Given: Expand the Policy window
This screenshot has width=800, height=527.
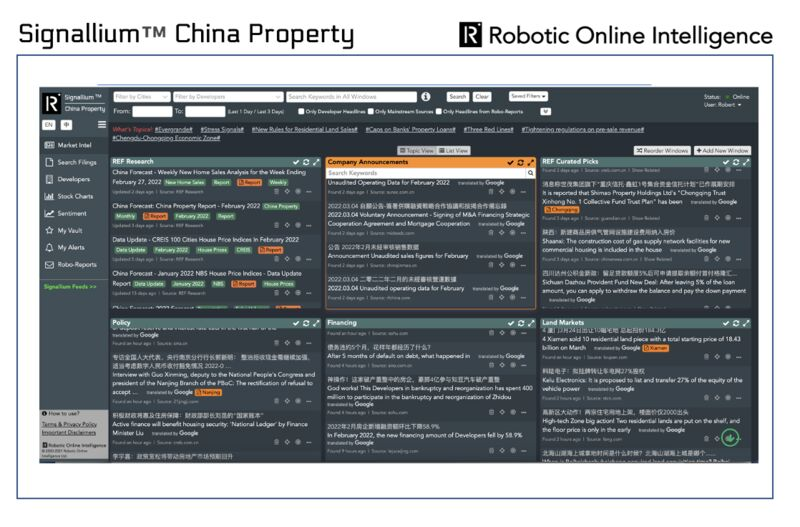Looking at the screenshot, I should [316, 323].
